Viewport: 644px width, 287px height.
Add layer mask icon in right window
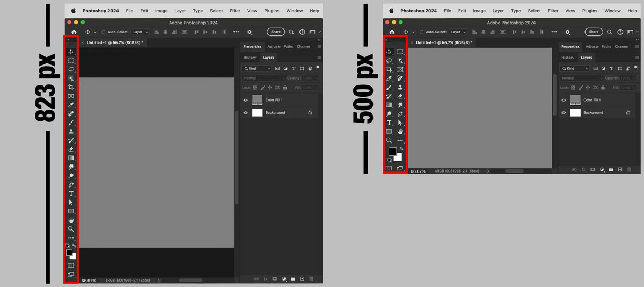coord(592,169)
